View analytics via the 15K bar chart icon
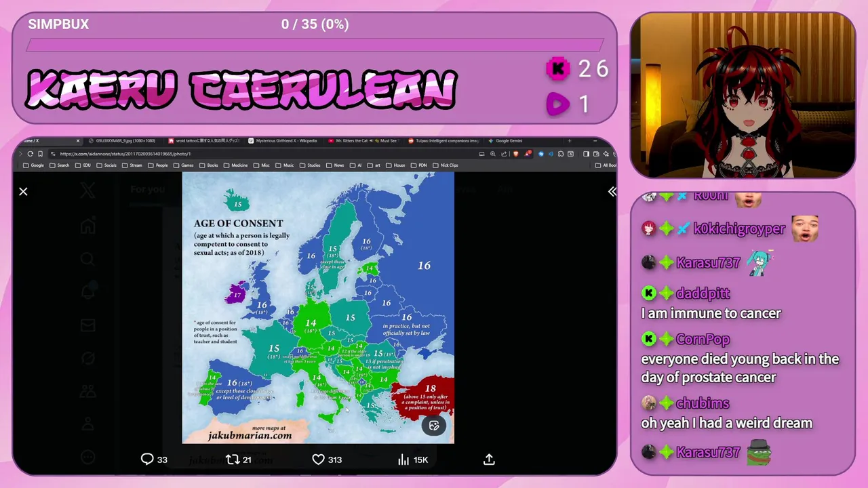868x488 pixels. [x=412, y=460]
